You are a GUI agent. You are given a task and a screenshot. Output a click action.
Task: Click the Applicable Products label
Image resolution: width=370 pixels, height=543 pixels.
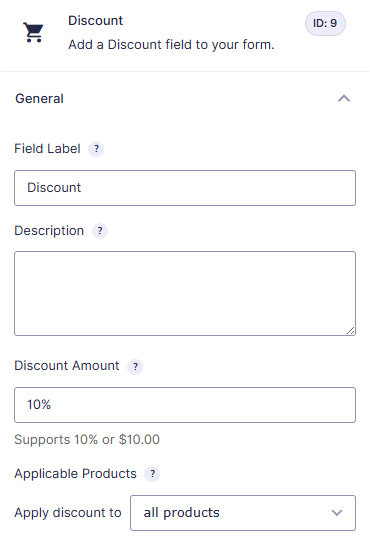pyautogui.click(x=76, y=473)
